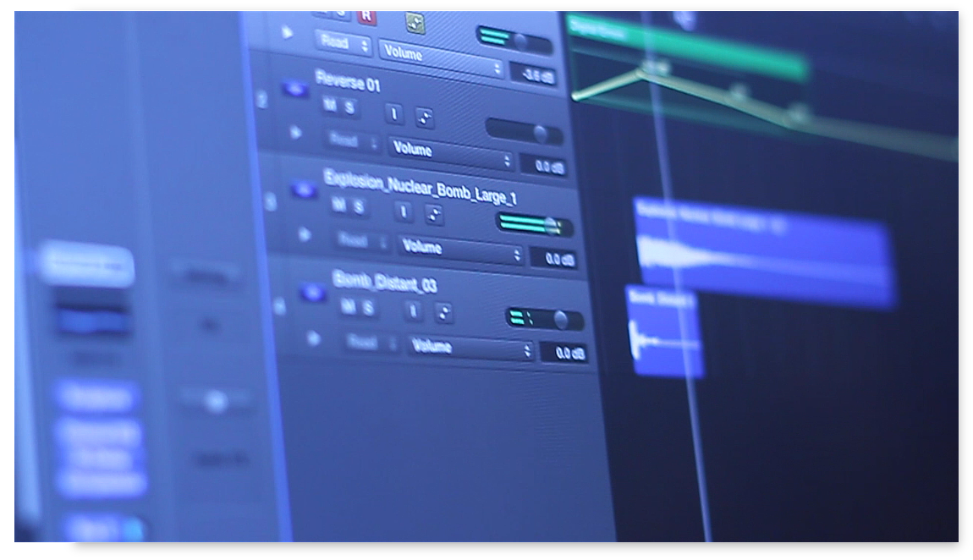Open the top track's Read automation mode menu
Screen dimensions: 973x560
[x=344, y=42]
